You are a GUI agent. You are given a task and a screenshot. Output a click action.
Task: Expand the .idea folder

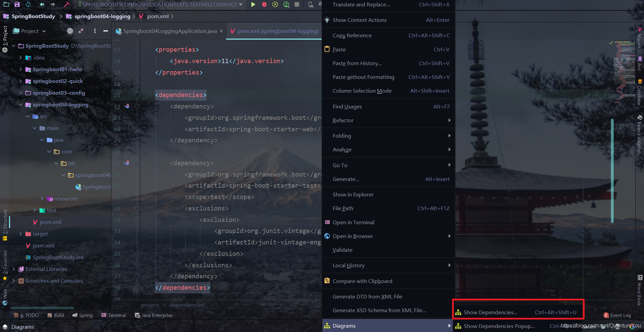(21, 57)
